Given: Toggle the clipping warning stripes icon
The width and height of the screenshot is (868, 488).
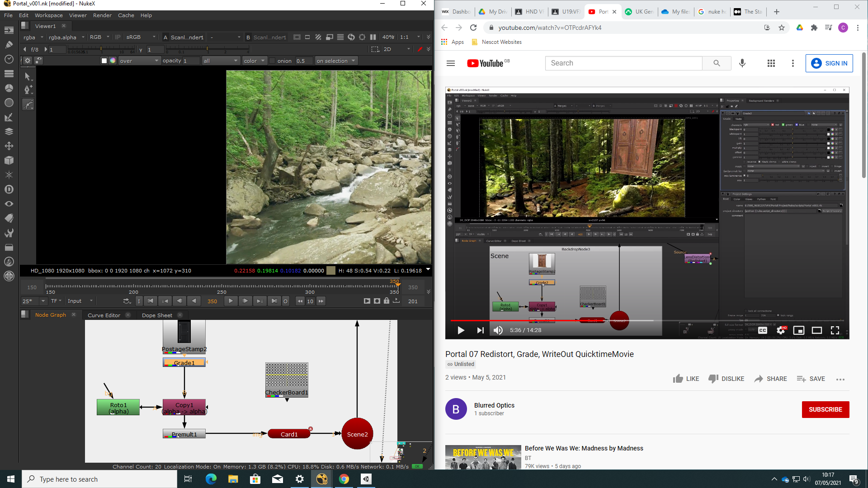Looking at the screenshot, I should pyautogui.click(x=318, y=37).
